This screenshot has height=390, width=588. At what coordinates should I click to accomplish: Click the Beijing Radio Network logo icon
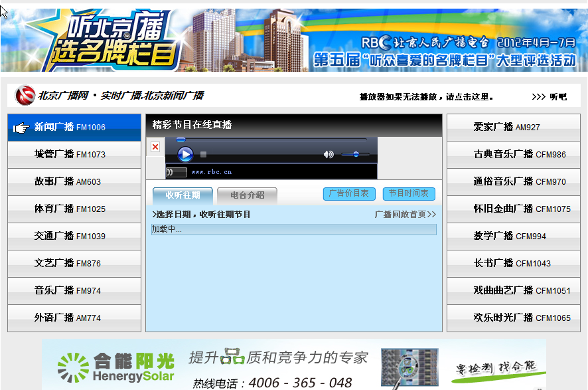25,96
